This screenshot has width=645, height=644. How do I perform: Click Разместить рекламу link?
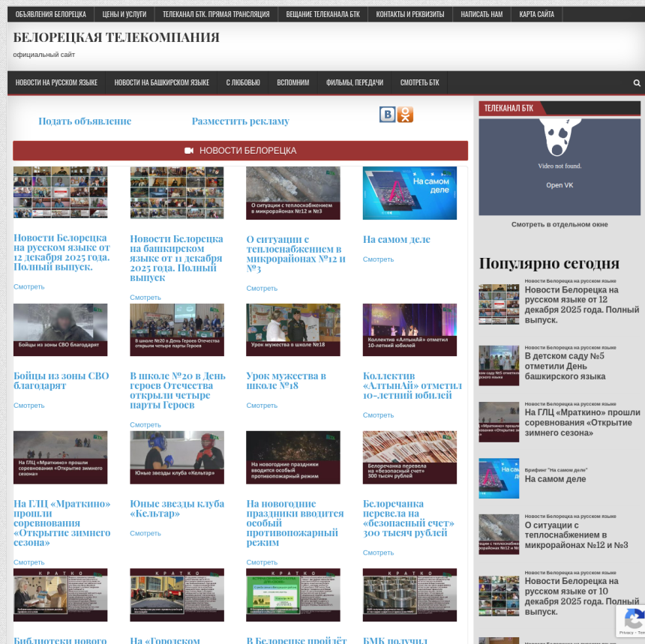(x=241, y=121)
